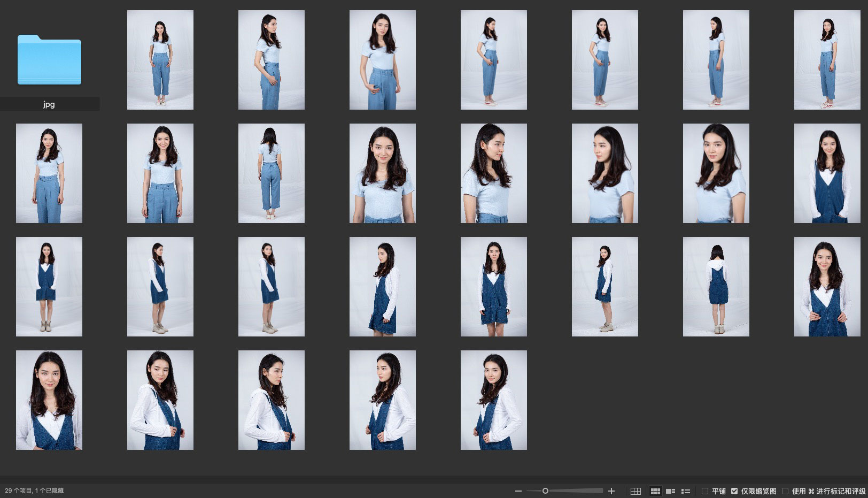This screenshot has height=498, width=868.
Task: Select the back-view photo in denim overall dress
Action: pyautogui.click(x=716, y=287)
